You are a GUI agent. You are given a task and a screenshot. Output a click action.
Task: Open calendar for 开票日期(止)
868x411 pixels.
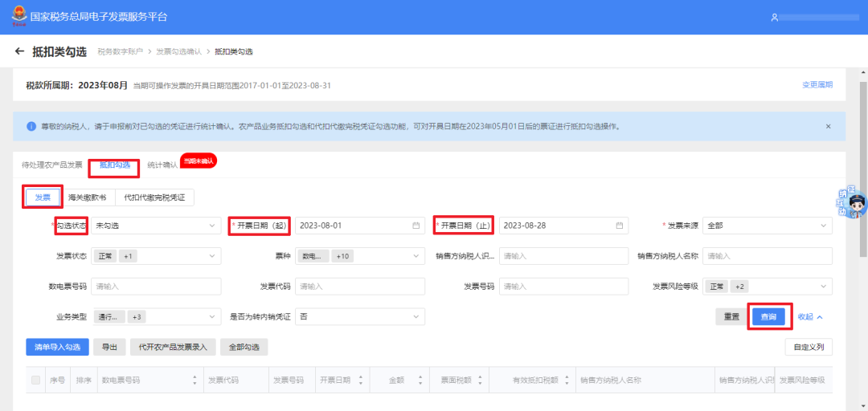[620, 226]
